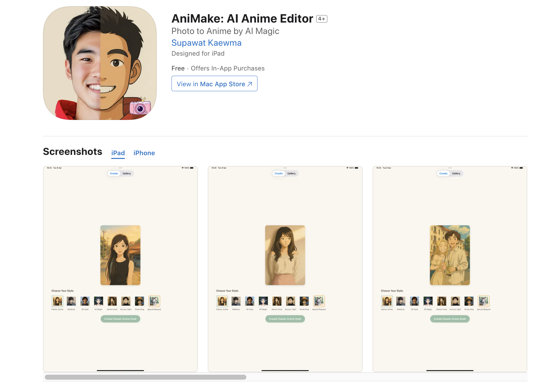Toggle Create segment in second screenshot
This screenshot has height=392, width=557.
(x=278, y=173)
